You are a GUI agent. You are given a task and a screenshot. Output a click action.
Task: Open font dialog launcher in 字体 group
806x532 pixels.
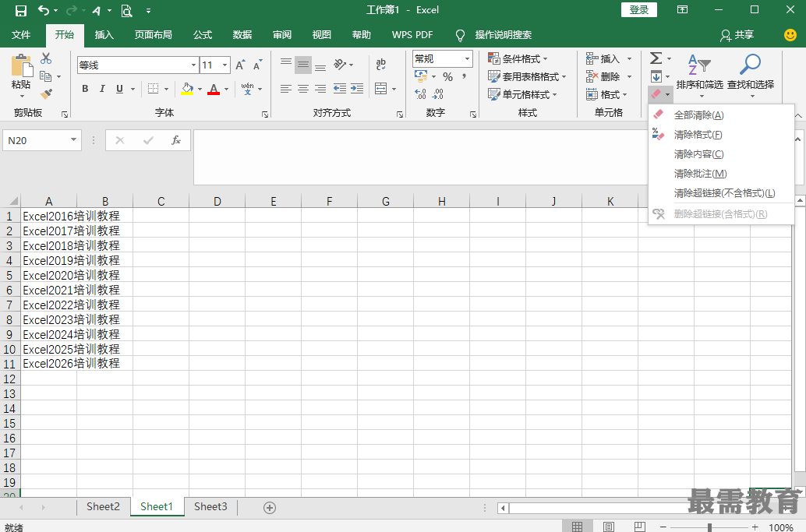coord(265,115)
